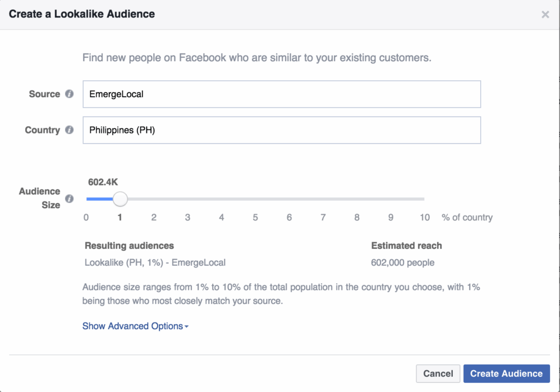This screenshot has height=392, width=560.
Task: Click the Create Audience button
Action: 506,373
